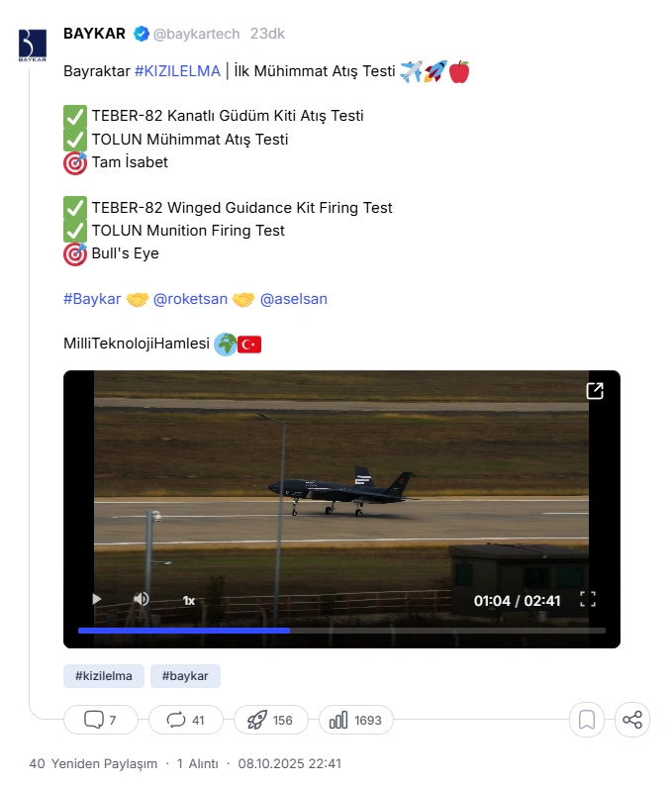Open the BAYKAR profile avatar

click(x=33, y=46)
